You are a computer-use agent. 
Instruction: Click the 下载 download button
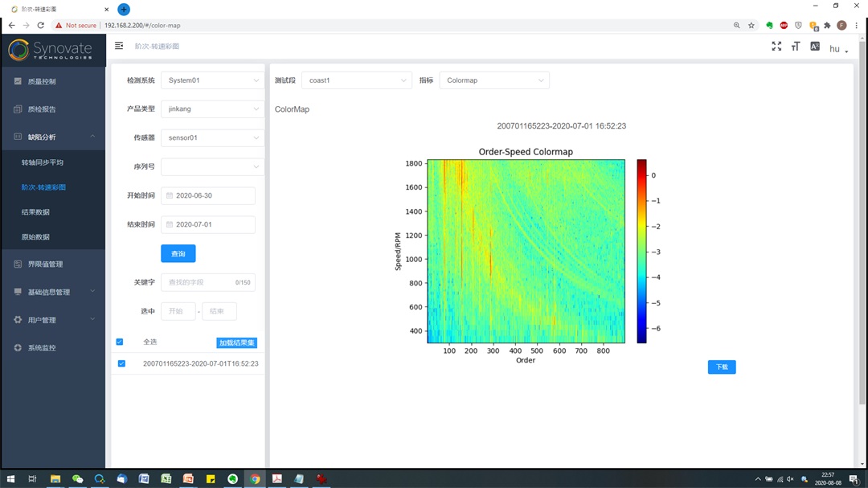click(722, 367)
